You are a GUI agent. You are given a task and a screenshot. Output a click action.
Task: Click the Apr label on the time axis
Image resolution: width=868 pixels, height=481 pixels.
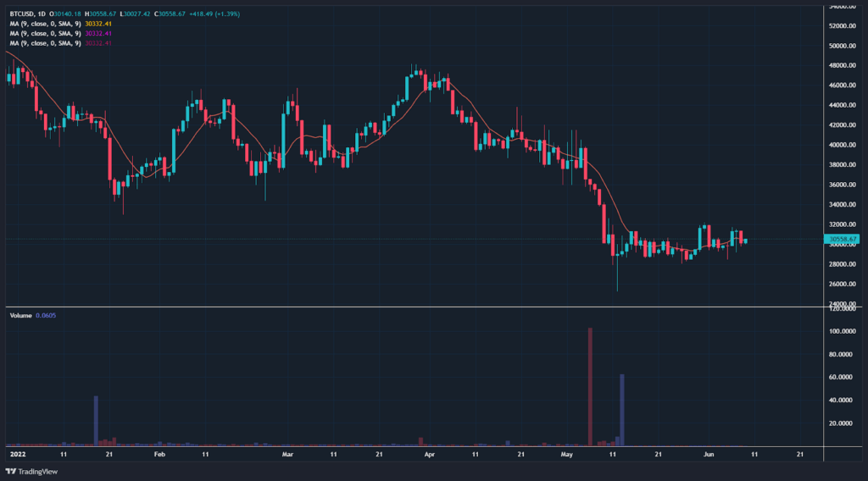(430, 455)
